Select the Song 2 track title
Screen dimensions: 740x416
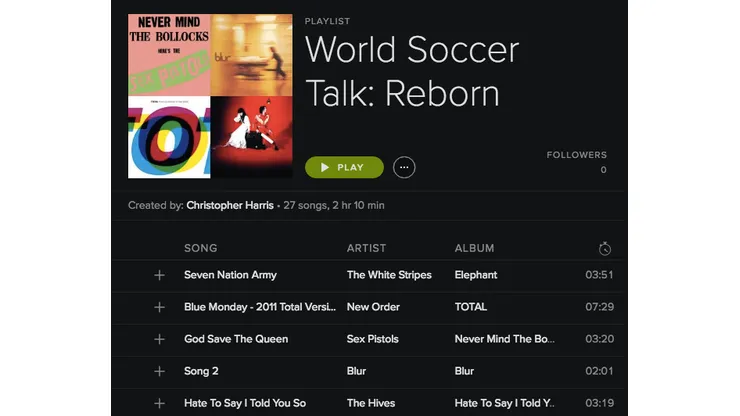(201, 371)
